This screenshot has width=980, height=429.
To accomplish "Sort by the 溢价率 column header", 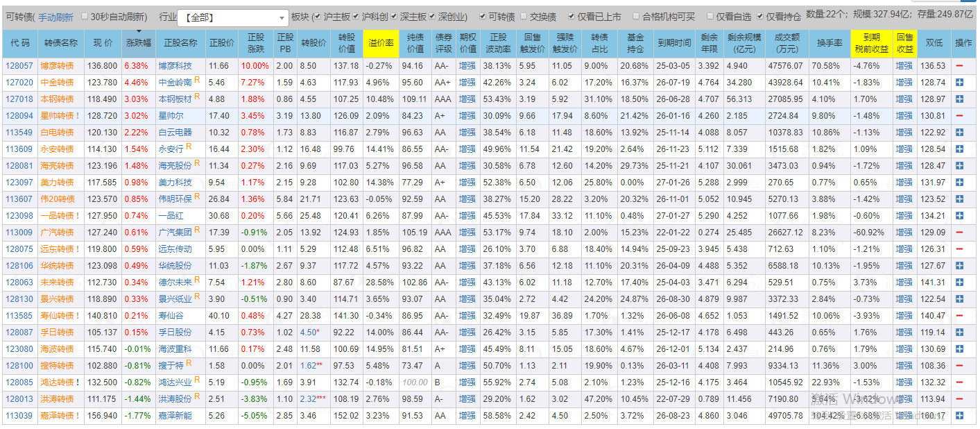I will point(381,43).
